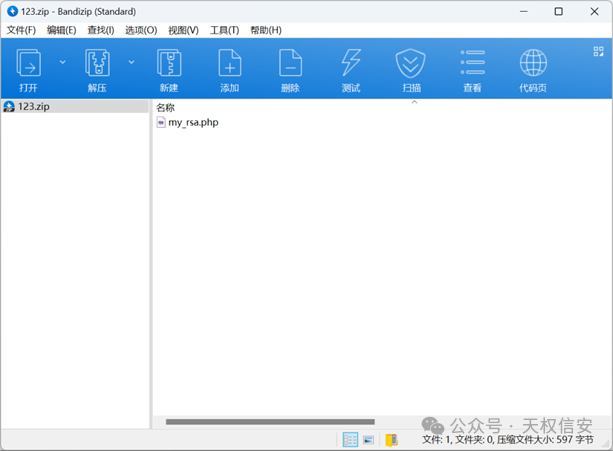The height and width of the screenshot is (451, 613).
Task: Open the 查找(I) menu
Action: (100, 30)
